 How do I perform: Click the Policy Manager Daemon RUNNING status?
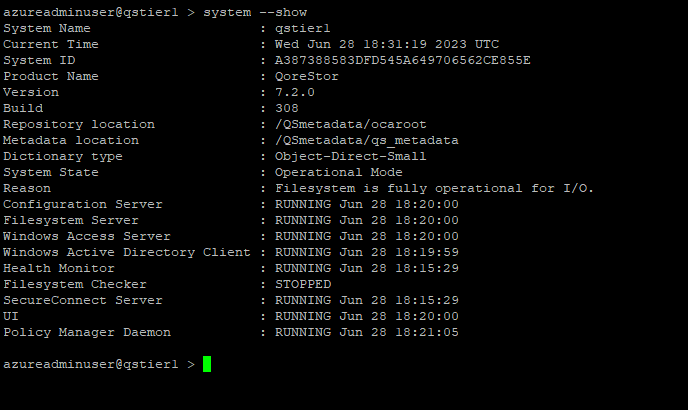click(367, 332)
